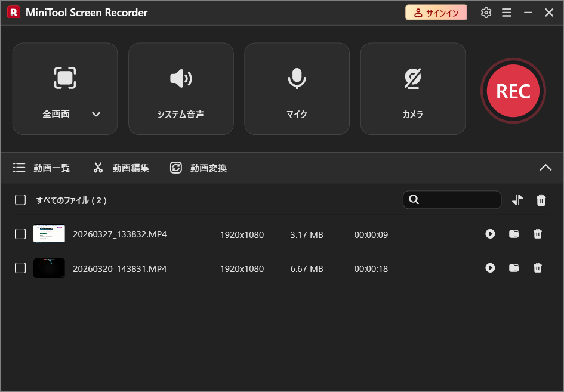
Task: Select the checkbox for 20260327_133832.MP4
Action: click(x=20, y=234)
